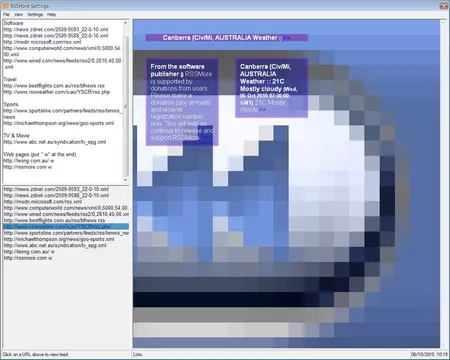
Task: Close the RSSMore Settings window
Action: coord(443,6)
